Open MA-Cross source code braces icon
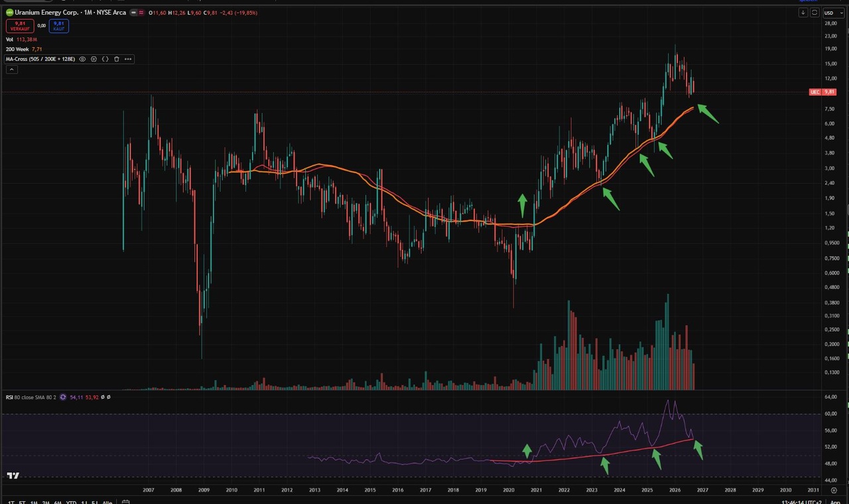This screenshot has width=849, height=504. point(105,59)
